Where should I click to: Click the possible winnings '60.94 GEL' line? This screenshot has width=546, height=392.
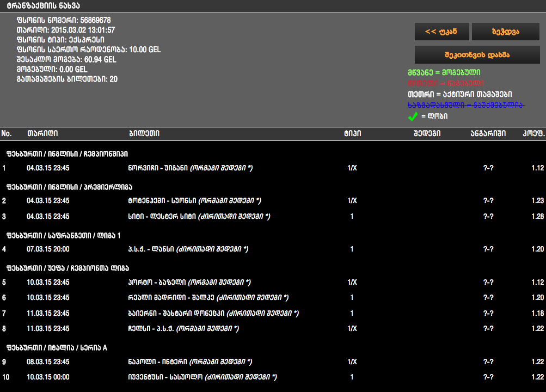(x=66, y=59)
